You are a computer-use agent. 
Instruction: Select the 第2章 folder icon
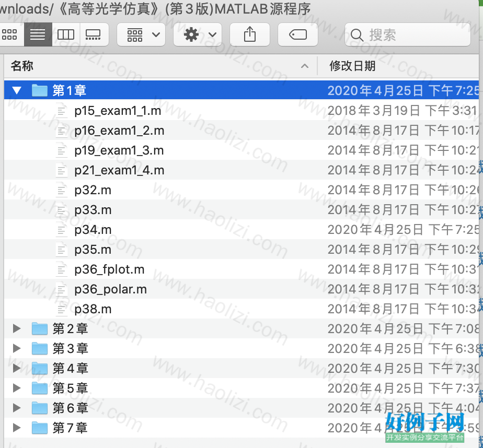coord(39,328)
